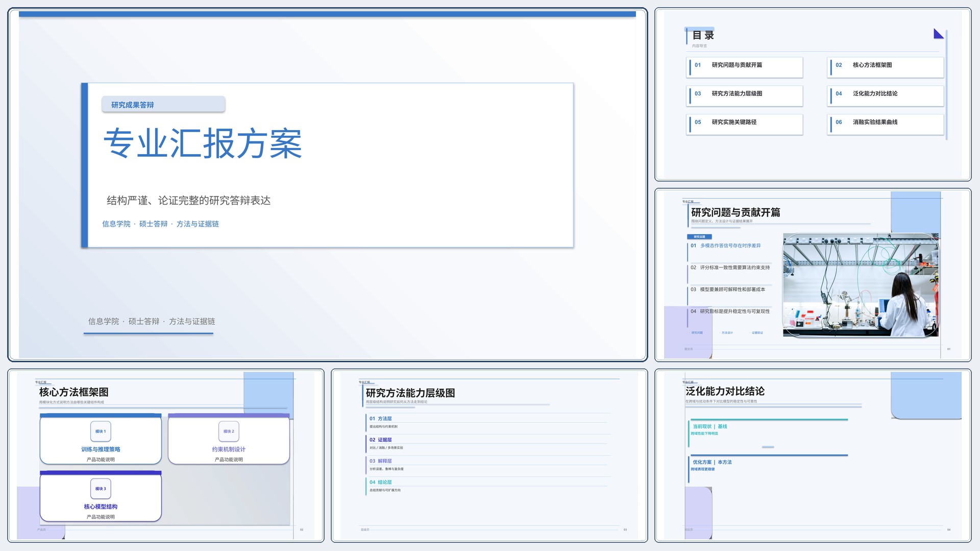Open the title slide thumbnail 专业汇报方案

click(x=327, y=184)
